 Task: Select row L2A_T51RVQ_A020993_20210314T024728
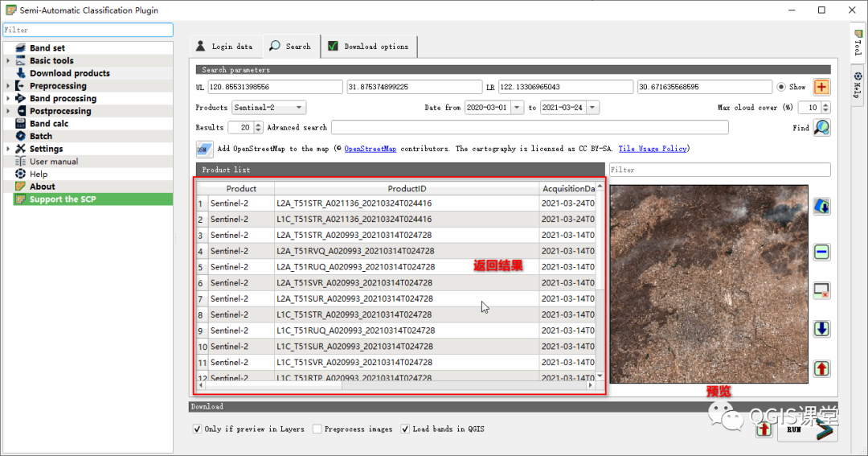(x=395, y=251)
